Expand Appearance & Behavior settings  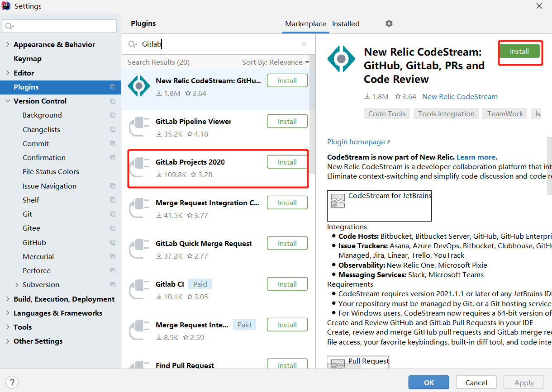click(7, 44)
